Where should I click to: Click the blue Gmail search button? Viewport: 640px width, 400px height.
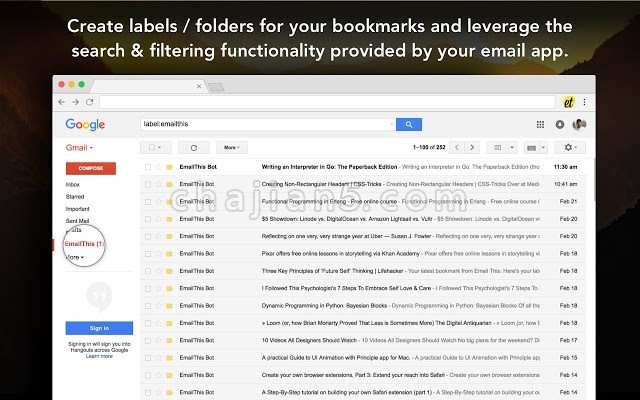click(x=409, y=124)
